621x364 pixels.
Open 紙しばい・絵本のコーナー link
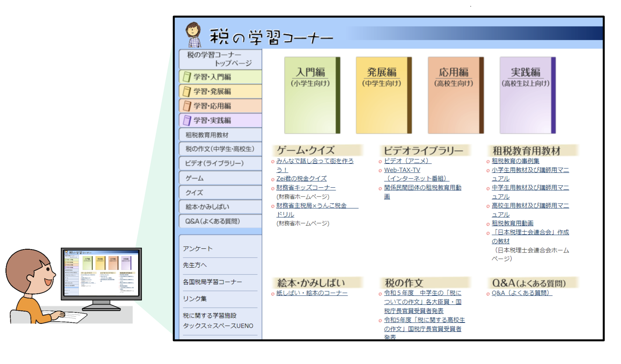[x=311, y=293]
